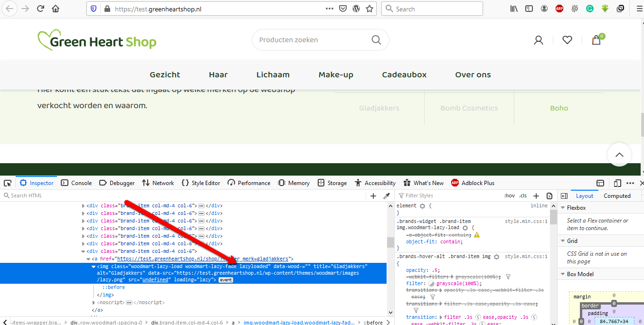Open tracking protection shield info

tap(94, 9)
